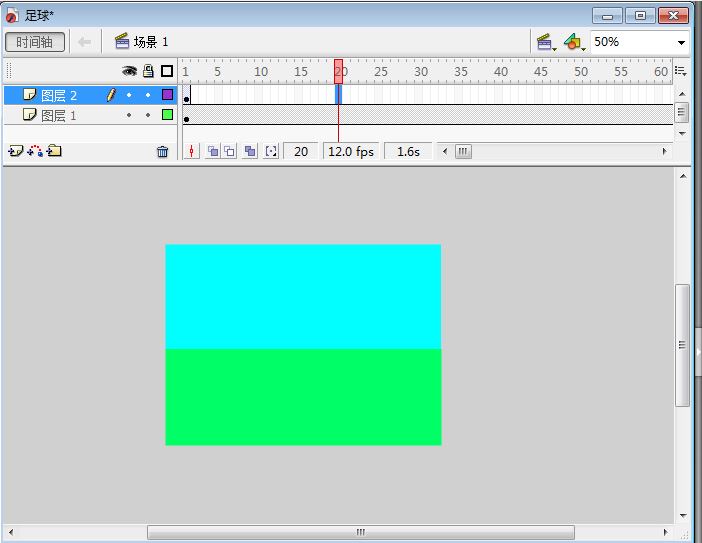Click the timeline horizontal scroll left arrow
This screenshot has width=702, height=543.
[x=445, y=151]
